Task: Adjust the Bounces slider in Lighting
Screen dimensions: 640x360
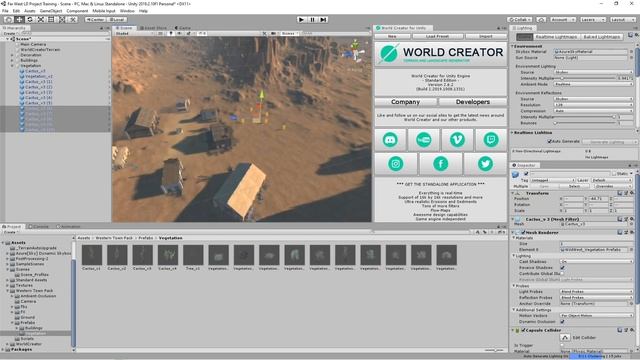Action: coord(585,123)
